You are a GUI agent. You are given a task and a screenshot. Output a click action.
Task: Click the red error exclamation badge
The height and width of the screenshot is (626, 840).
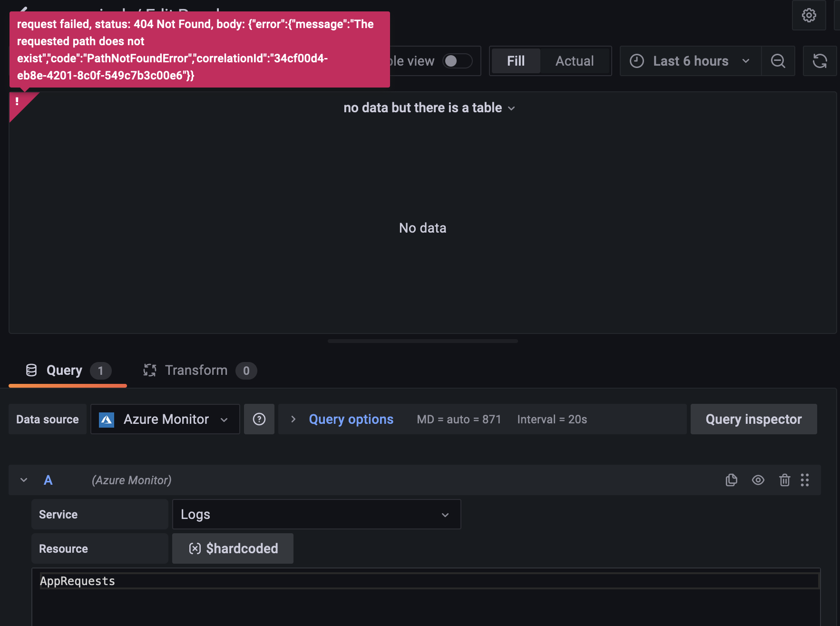18,101
